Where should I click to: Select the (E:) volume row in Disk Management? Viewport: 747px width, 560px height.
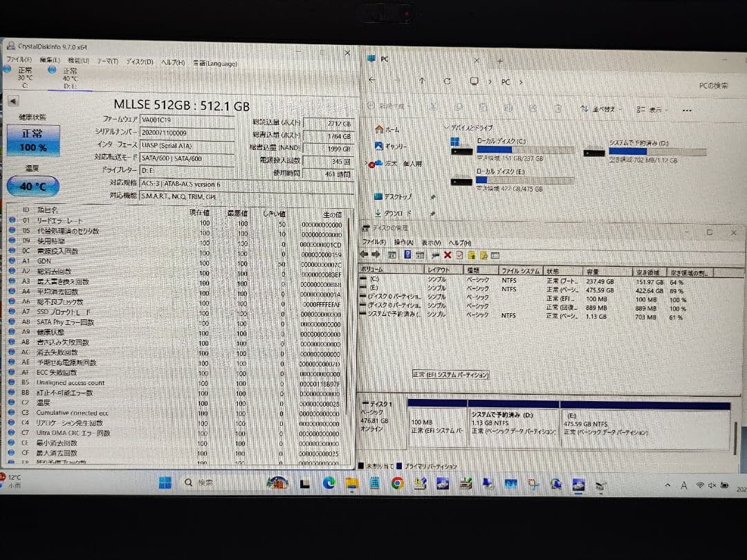point(415,289)
